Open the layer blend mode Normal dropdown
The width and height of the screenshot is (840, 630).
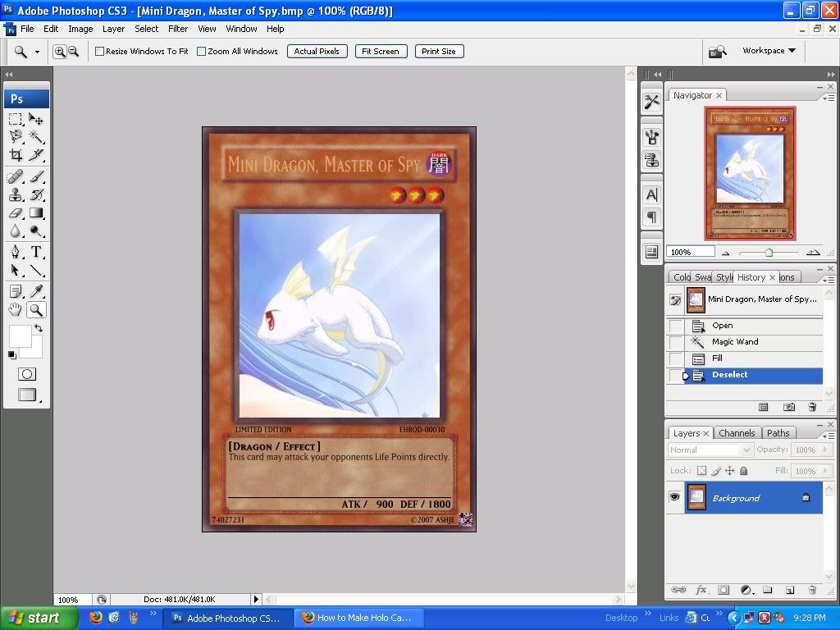710,450
